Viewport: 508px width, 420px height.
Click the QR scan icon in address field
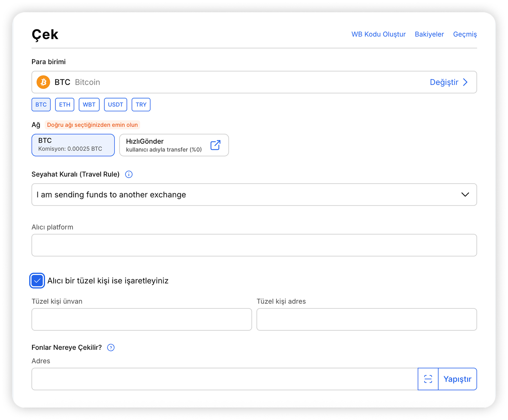(428, 379)
